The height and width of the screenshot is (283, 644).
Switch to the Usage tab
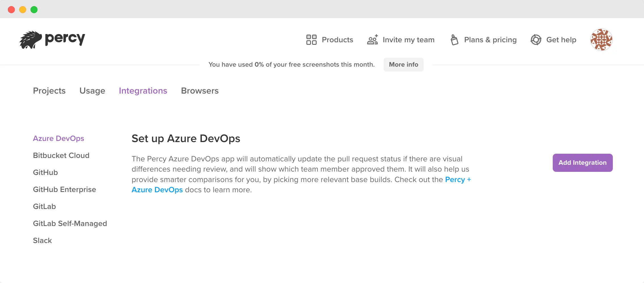pos(92,91)
